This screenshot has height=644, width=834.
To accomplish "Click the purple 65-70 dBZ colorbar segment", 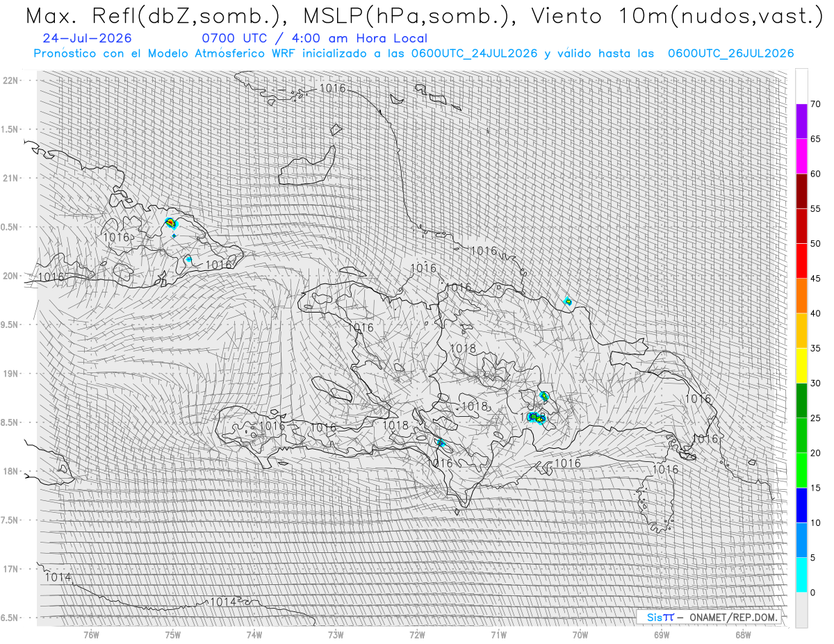I will point(801,122).
